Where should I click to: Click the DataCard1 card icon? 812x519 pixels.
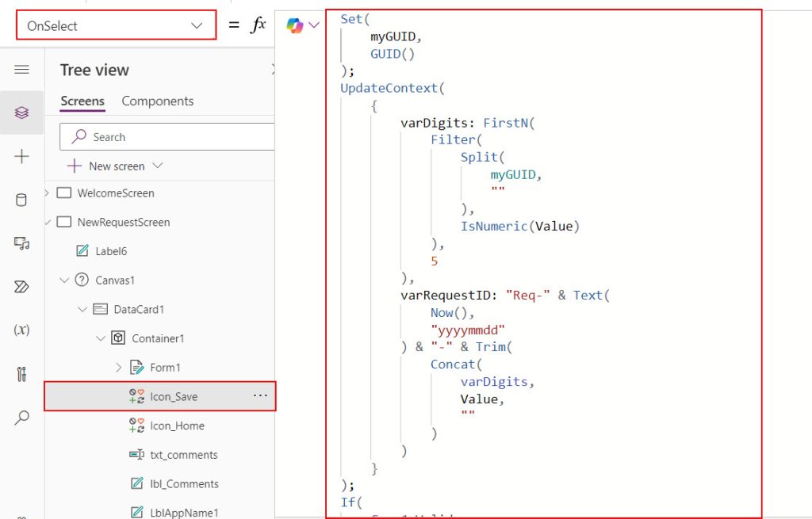101,309
